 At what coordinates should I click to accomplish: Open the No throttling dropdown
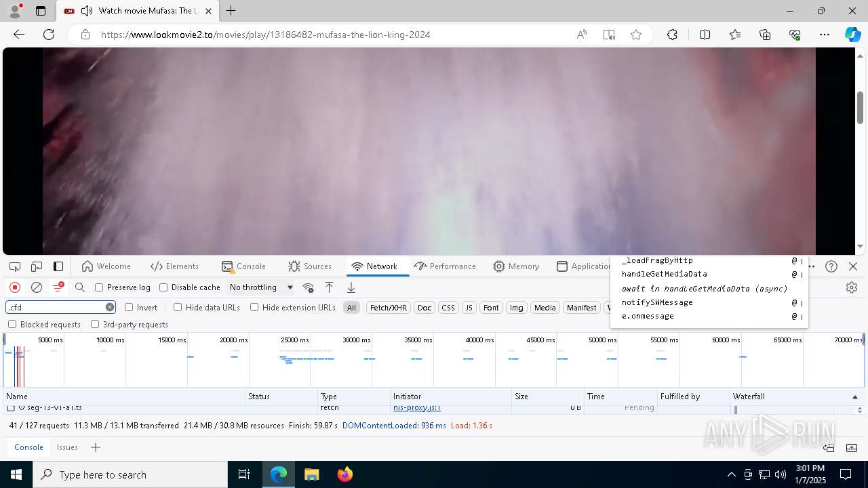point(261,287)
